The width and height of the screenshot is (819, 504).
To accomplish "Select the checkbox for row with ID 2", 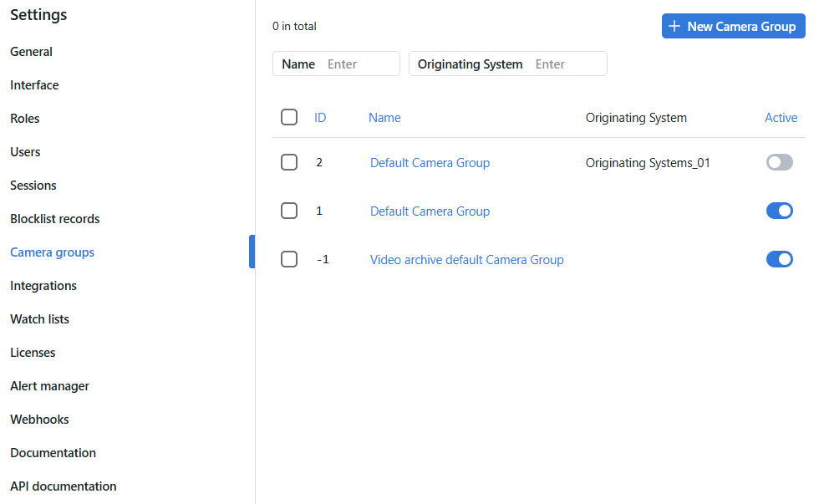I will tap(289, 163).
